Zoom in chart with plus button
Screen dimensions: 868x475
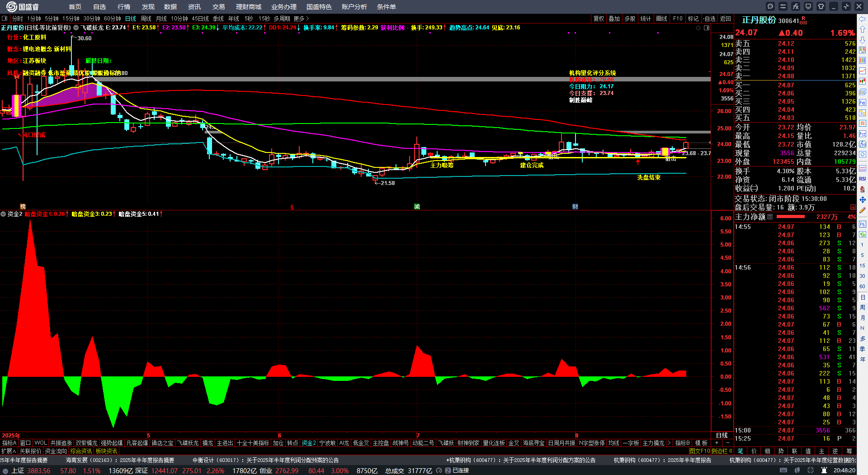[x=717, y=443]
